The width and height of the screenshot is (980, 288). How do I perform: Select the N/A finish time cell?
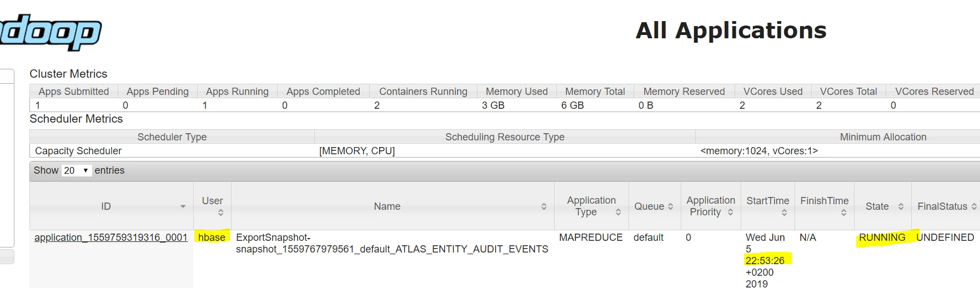pos(808,238)
